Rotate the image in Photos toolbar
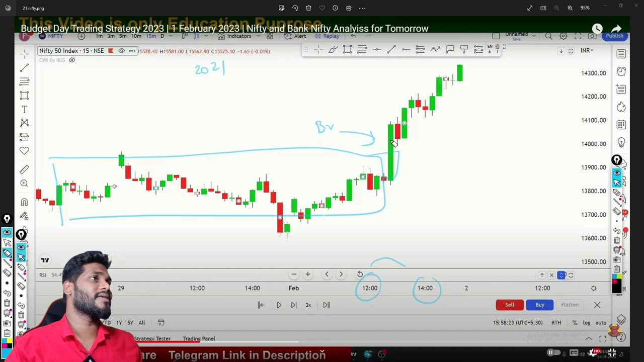 click(x=295, y=8)
